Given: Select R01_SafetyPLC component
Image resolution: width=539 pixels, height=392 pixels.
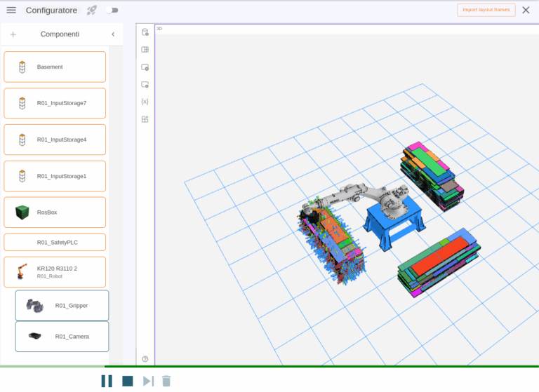Looking at the screenshot, I should pyautogui.click(x=55, y=242).
